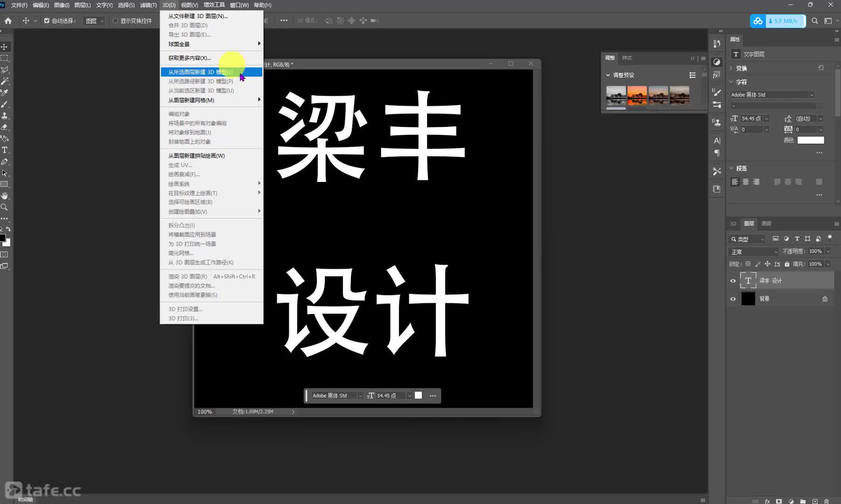Toggle lock all padlock
The height and width of the screenshot is (504, 841).
pos(787,264)
